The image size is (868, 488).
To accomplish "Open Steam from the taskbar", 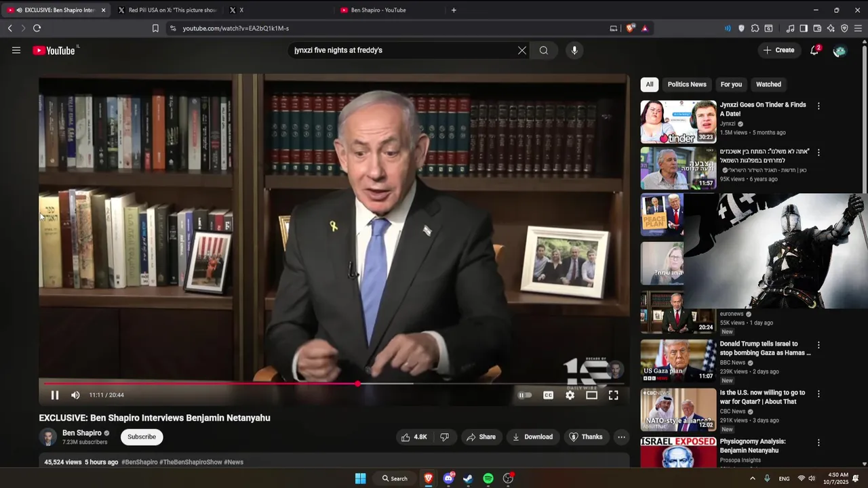I will click(468, 479).
